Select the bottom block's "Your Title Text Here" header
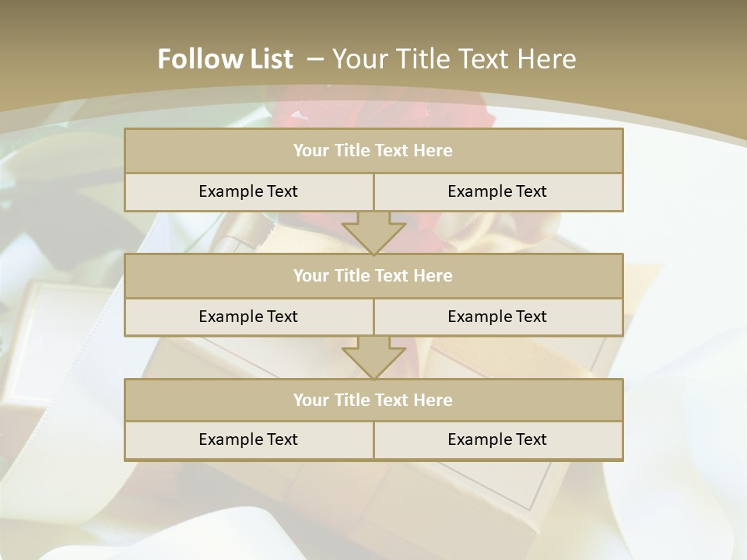Image resolution: width=747 pixels, height=560 pixels. (x=373, y=401)
